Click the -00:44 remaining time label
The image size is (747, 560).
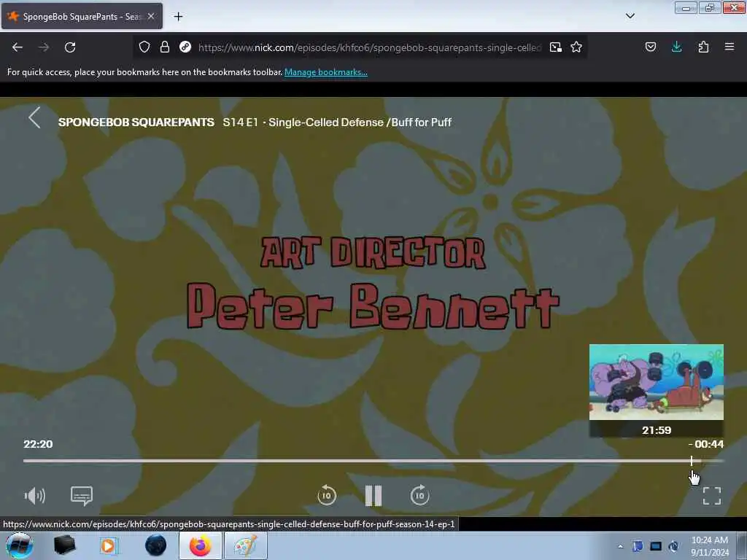click(706, 444)
